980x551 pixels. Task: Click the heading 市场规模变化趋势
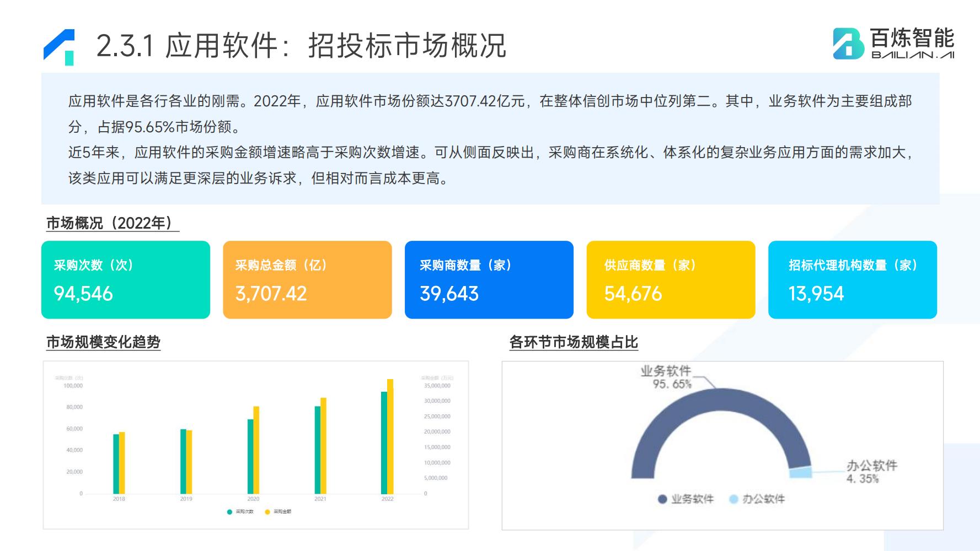[103, 342]
